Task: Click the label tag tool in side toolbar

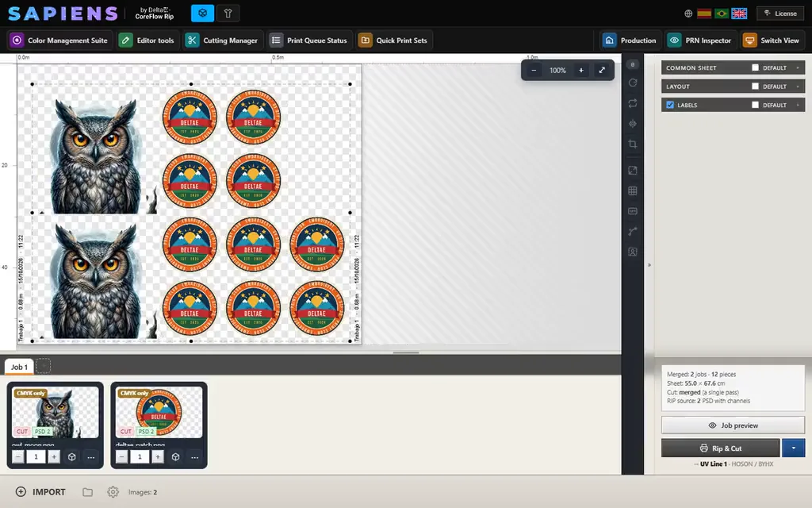Action: point(632,211)
